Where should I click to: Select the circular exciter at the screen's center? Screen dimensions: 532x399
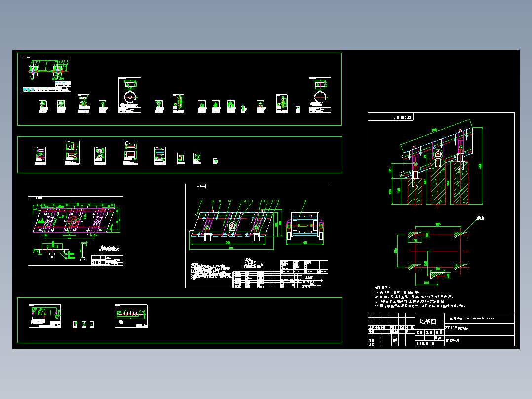coord(232,226)
